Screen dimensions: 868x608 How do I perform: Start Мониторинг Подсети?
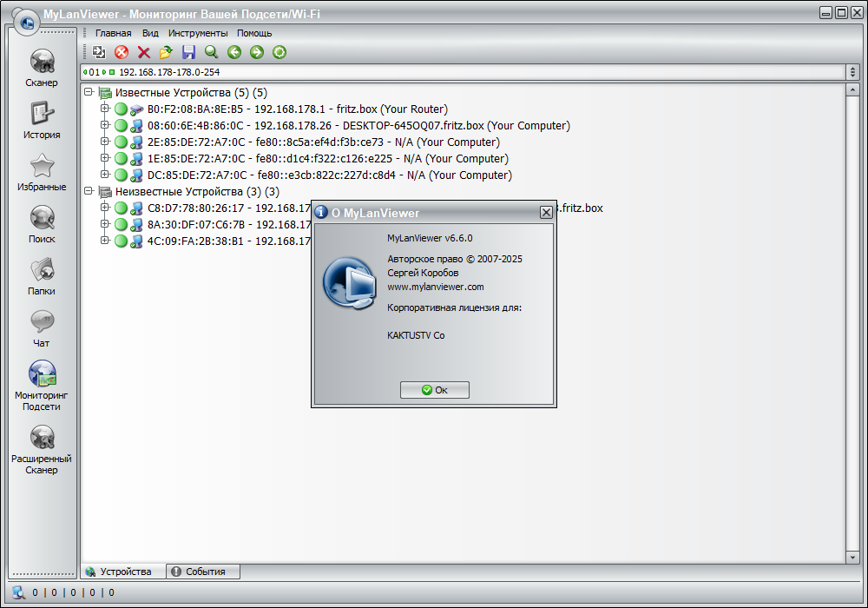point(42,380)
